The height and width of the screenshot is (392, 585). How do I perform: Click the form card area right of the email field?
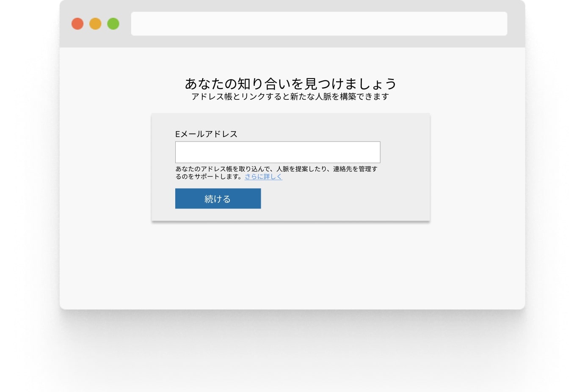pos(405,152)
